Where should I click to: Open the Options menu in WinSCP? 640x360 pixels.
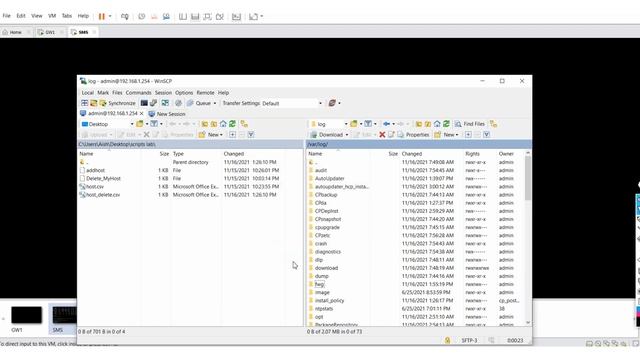[x=184, y=93]
